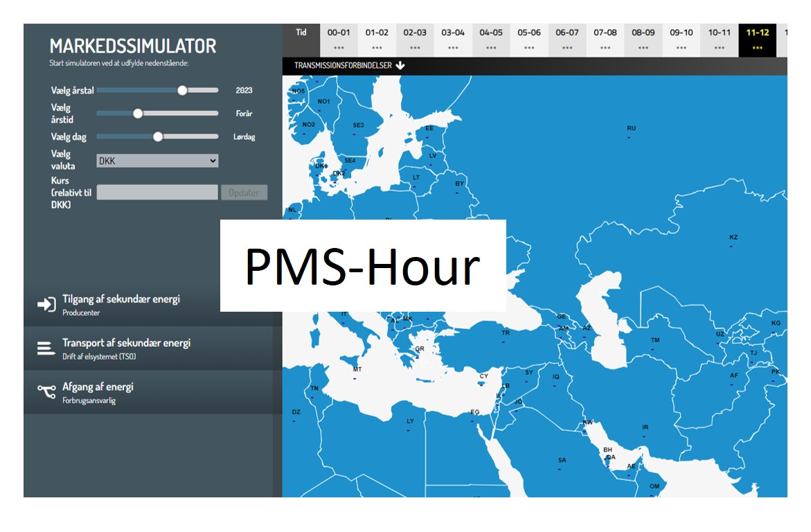The image size is (811, 532).
Task: Expand Afgang af energi panel
Action: tap(98, 387)
